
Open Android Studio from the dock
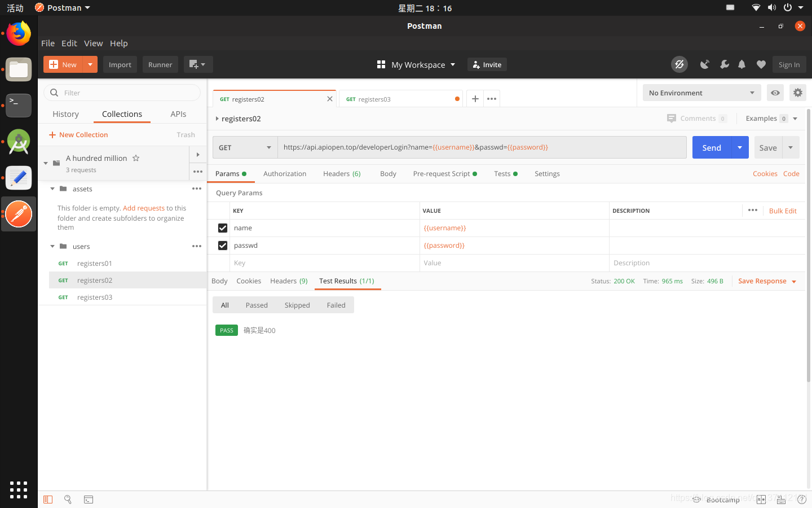19,142
